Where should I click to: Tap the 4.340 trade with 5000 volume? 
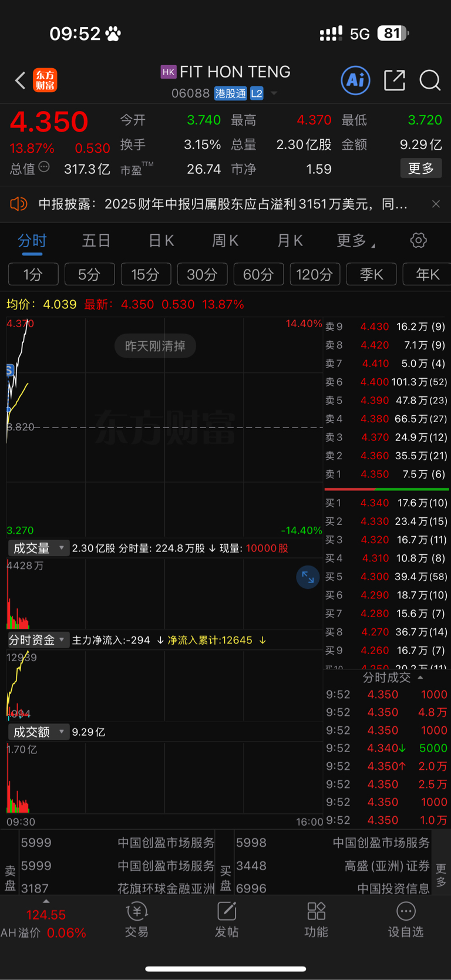point(386,748)
